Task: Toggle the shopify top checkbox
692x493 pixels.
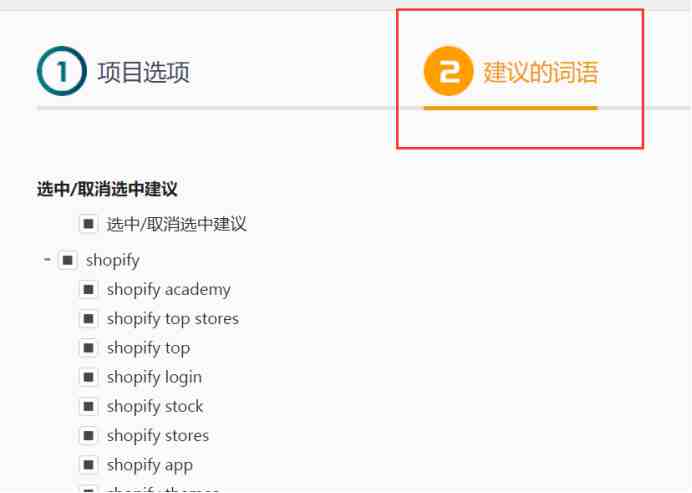Action: pyautogui.click(x=89, y=348)
